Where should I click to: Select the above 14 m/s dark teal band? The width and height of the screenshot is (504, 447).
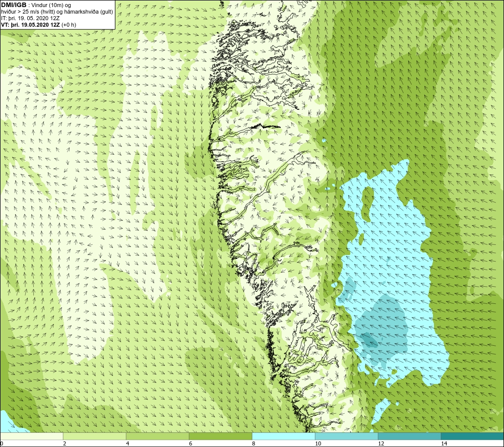(x=473, y=436)
